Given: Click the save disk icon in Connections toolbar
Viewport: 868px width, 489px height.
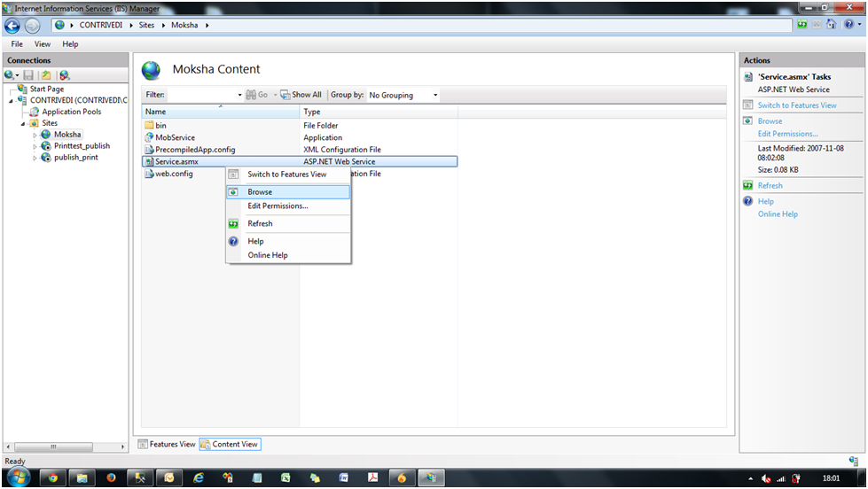Looking at the screenshot, I should coord(28,75).
